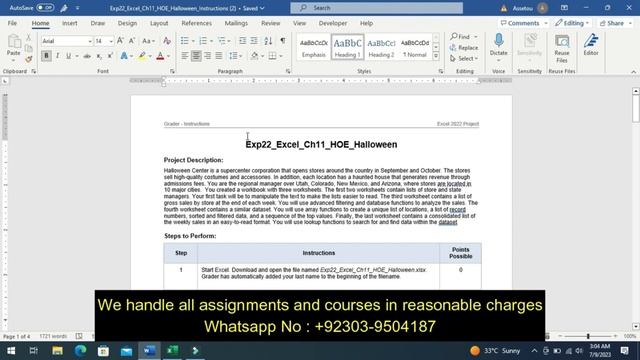Open Change Case Aa dropdown
640x360 pixels.
(x=148, y=41)
